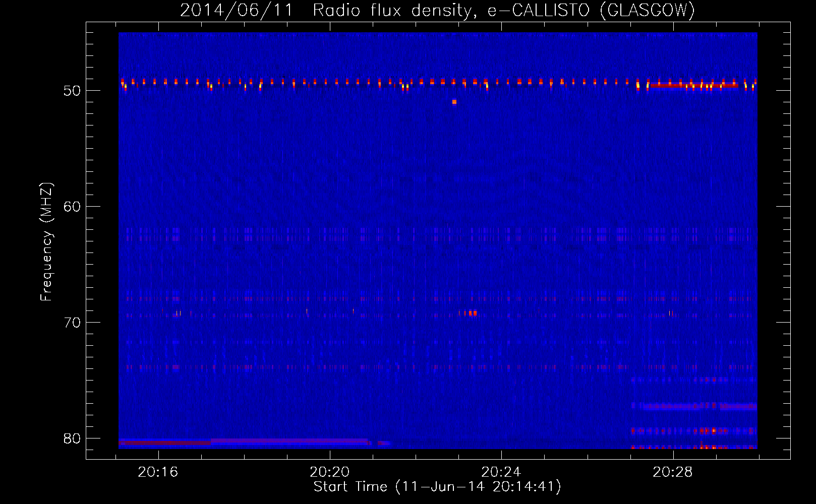The height and width of the screenshot is (504, 816).
Task: Click the 80 frequency tick label
Action: pyautogui.click(x=72, y=438)
